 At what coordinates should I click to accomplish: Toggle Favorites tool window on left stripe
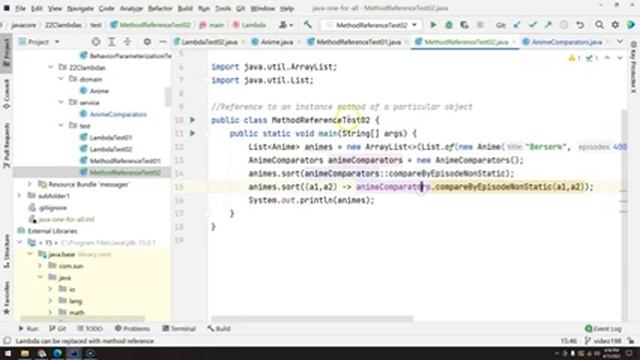[x=7, y=298]
